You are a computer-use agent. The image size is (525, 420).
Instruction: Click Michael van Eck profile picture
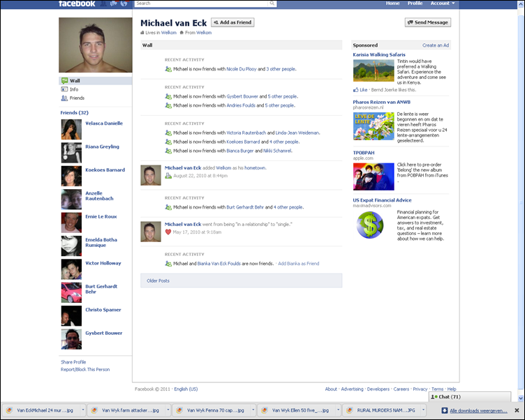(x=96, y=45)
